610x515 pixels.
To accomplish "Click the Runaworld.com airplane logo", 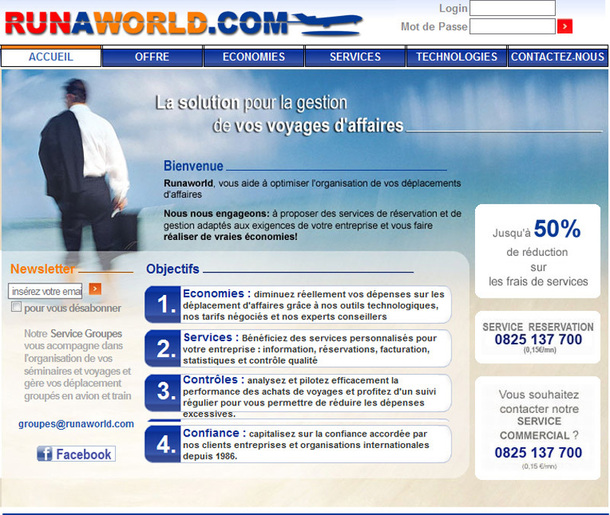I will click(184, 20).
